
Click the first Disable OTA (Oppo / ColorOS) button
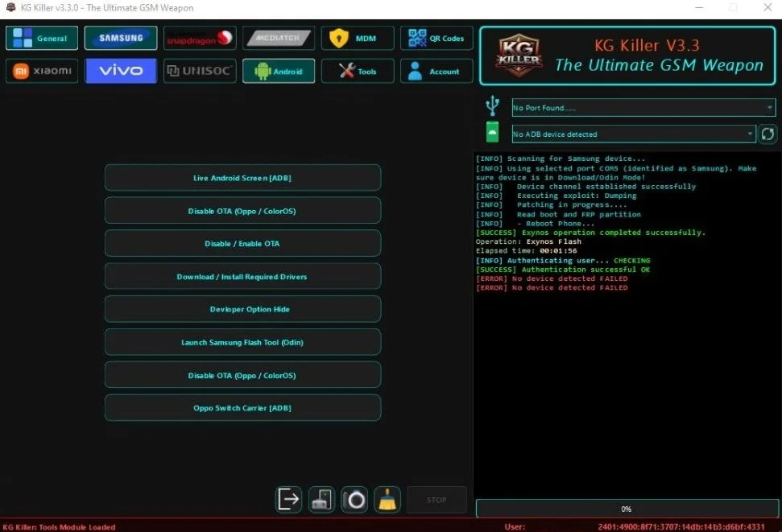pos(242,211)
